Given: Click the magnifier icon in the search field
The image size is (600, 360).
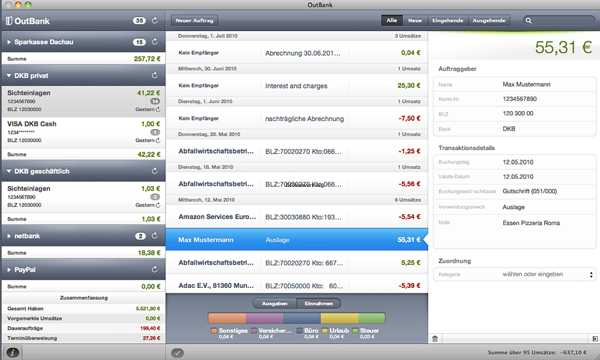Looking at the screenshot, I should click(528, 21).
